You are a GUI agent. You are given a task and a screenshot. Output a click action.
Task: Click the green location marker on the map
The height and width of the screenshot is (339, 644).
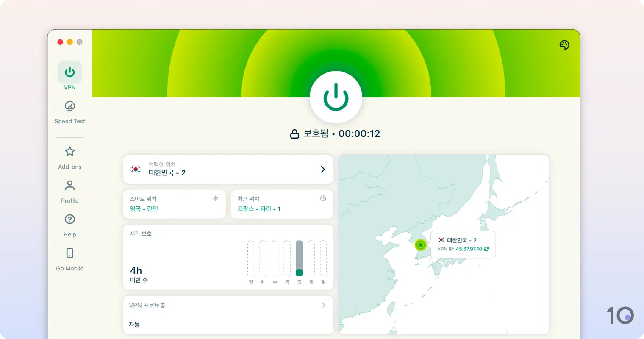[420, 245]
